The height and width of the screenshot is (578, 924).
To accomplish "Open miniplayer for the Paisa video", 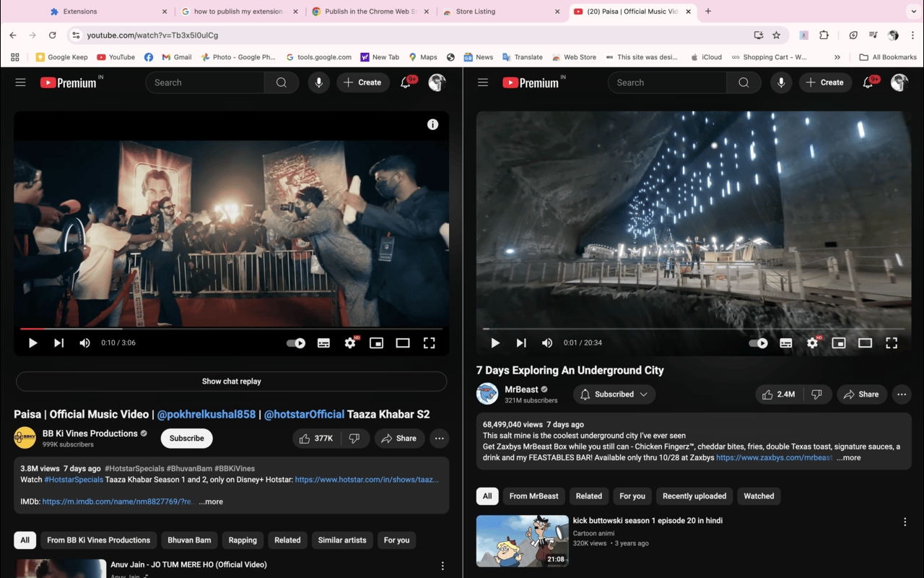I will (376, 343).
